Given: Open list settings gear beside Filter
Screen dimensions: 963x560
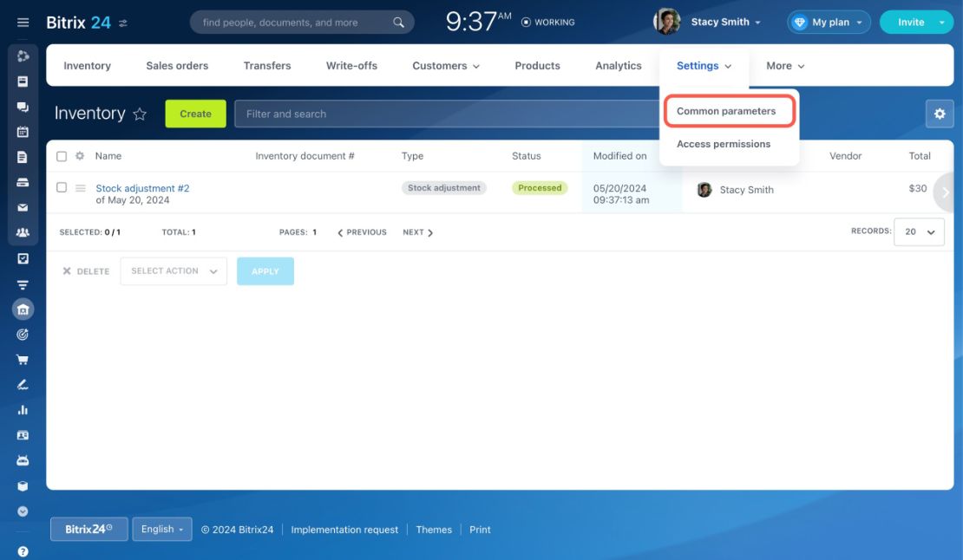Looking at the screenshot, I should 940,114.
